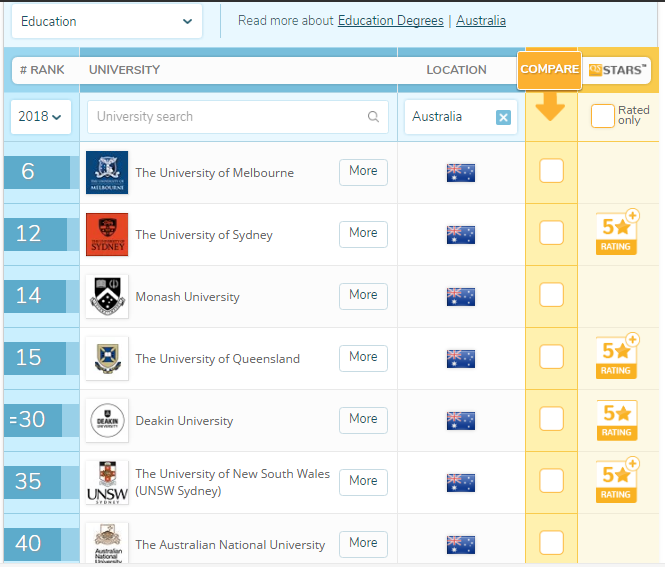Click the 5-star rating badge for UNSW
Viewport: 665px width, 567px height.
click(617, 480)
